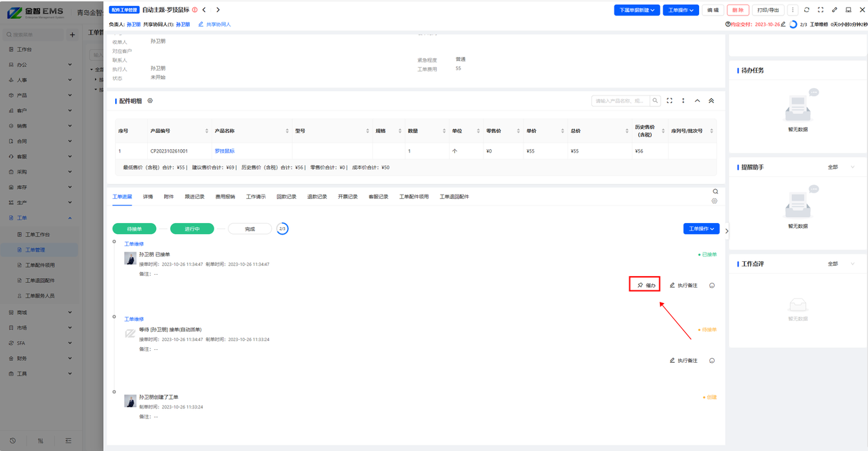
Task: Sort by 产品编号 column
Action: click(207, 131)
